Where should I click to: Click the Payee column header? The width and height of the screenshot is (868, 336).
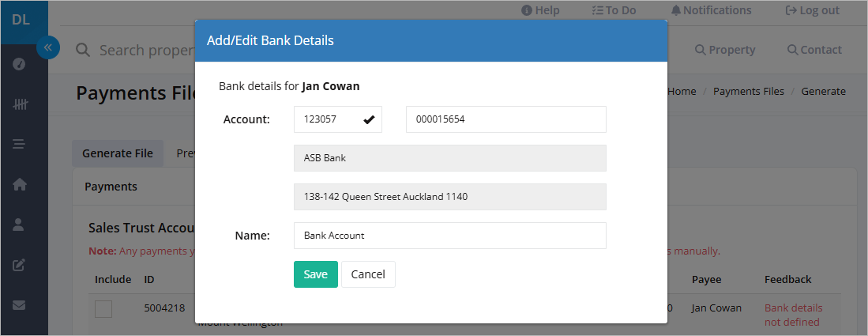[705, 279]
